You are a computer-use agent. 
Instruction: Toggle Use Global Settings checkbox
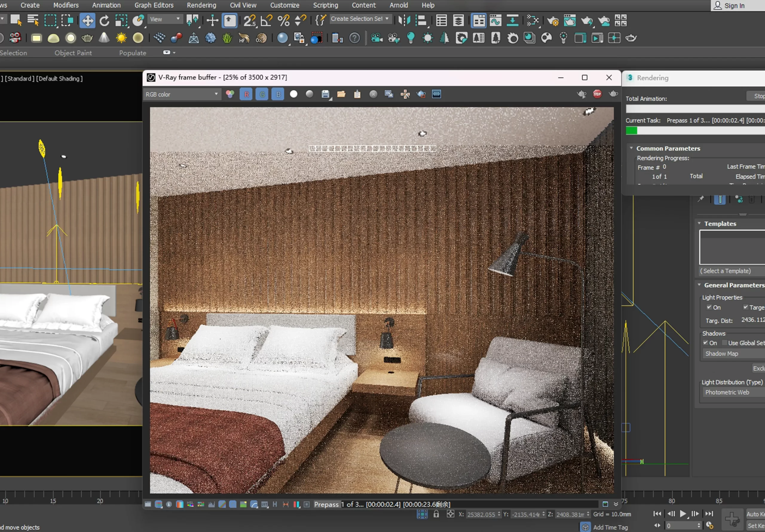(x=724, y=343)
